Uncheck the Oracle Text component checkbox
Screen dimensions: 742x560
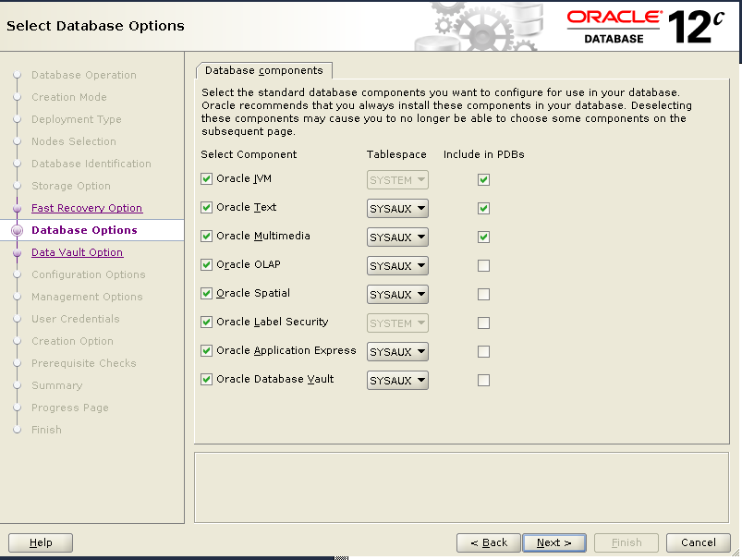click(x=206, y=208)
